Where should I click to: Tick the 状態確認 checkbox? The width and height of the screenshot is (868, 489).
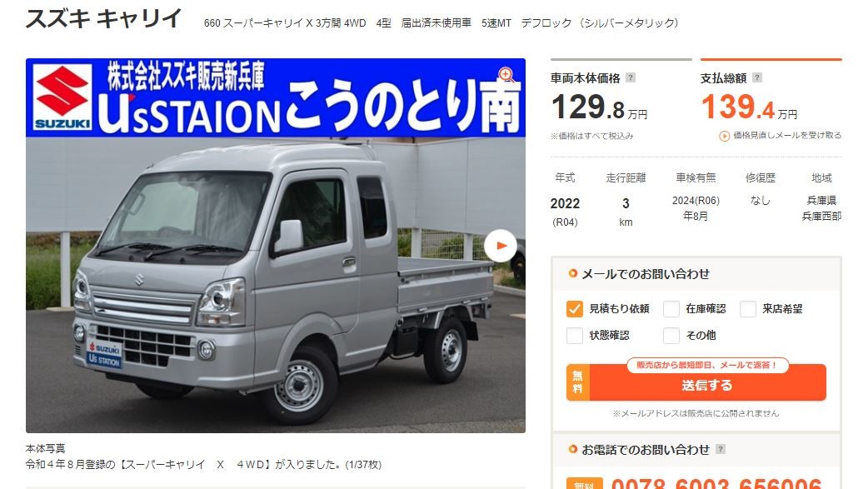click(x=575, y=335)
